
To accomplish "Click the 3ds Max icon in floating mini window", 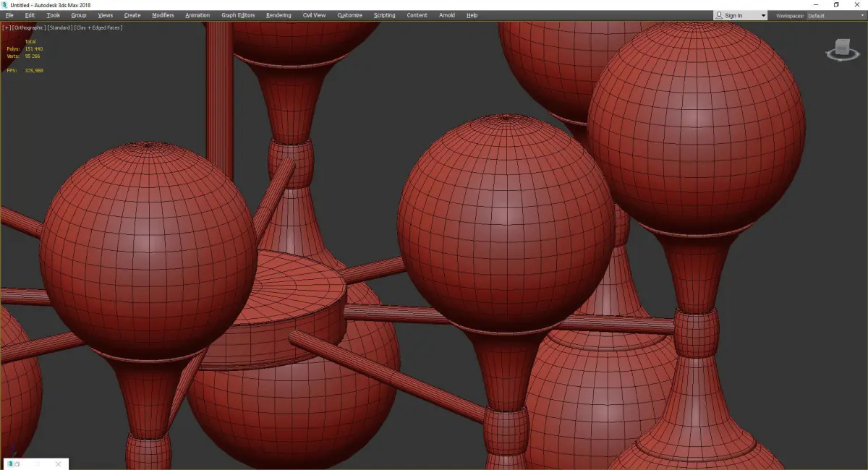I will [9, 463].
